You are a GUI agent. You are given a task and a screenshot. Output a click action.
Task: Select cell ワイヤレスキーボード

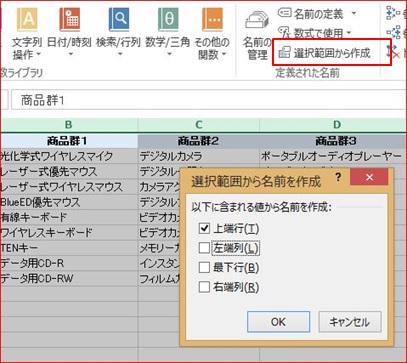coord(69,233)
